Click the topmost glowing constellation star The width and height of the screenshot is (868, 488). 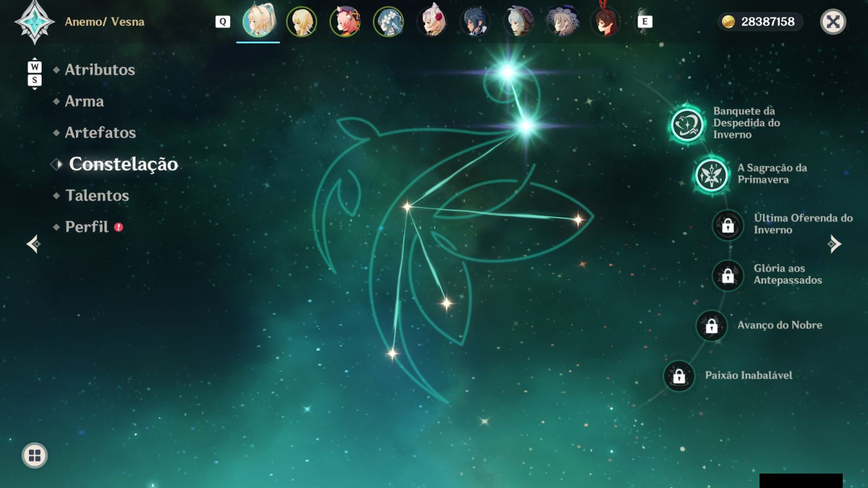(x=508, y=72)
